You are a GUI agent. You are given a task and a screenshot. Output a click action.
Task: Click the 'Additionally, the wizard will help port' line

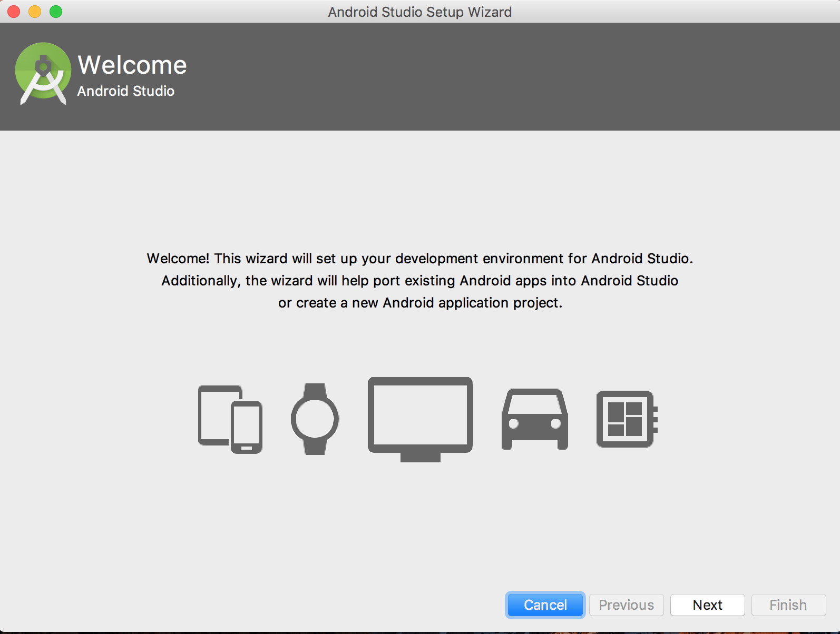click(420, 281)
